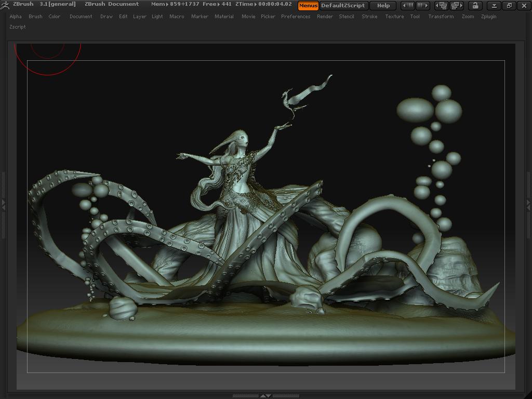
Task: Open the Document menu
Action: click(81, 16)
